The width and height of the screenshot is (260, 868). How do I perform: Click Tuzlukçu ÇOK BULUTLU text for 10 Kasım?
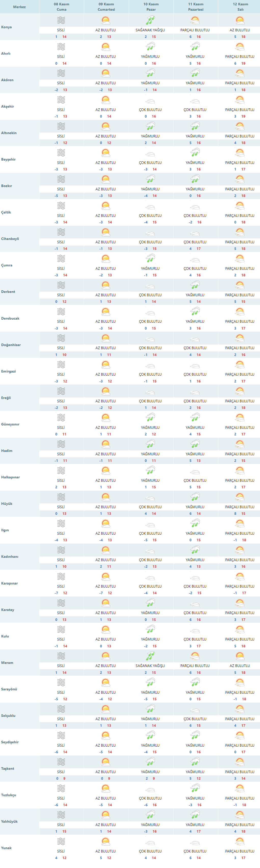(150, 798)
